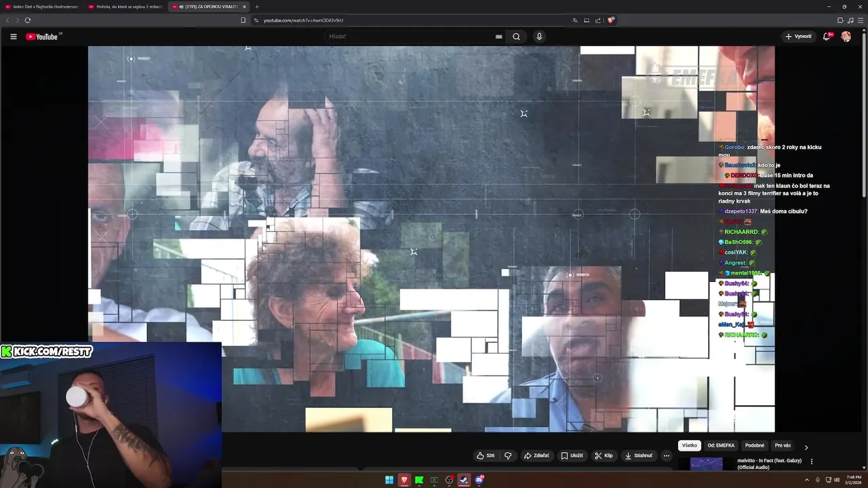
Task: Open Kick app from taskbar
Action: pos(419,480)
